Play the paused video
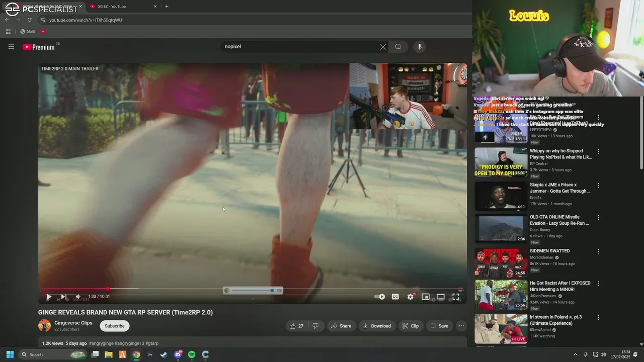The width and height of the screenshot is (644, 362). coord(49,297)
